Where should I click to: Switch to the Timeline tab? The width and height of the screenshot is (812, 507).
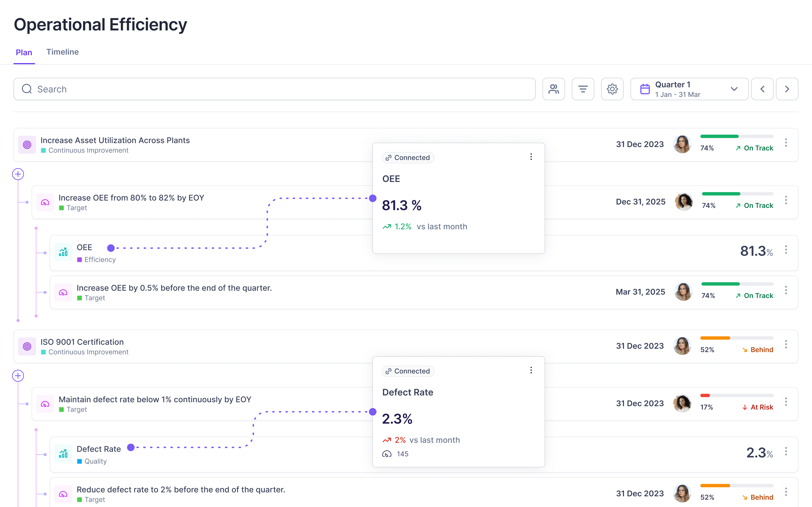click(62, 52)
